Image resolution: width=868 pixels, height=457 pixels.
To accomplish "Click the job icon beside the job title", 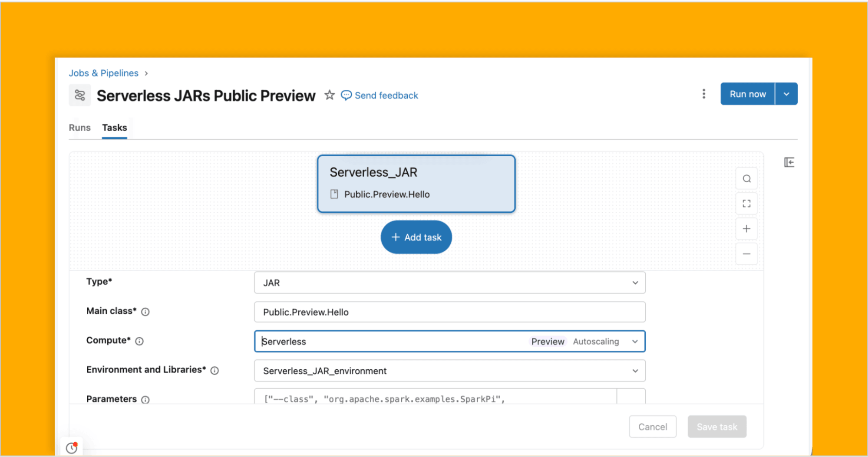I will (x=79, y=95).
